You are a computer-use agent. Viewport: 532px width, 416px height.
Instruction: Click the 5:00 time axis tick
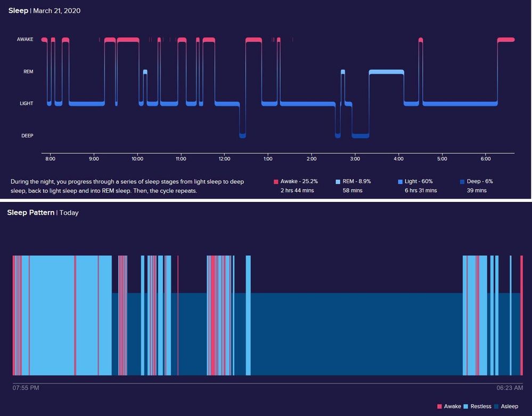pos(442,159)
